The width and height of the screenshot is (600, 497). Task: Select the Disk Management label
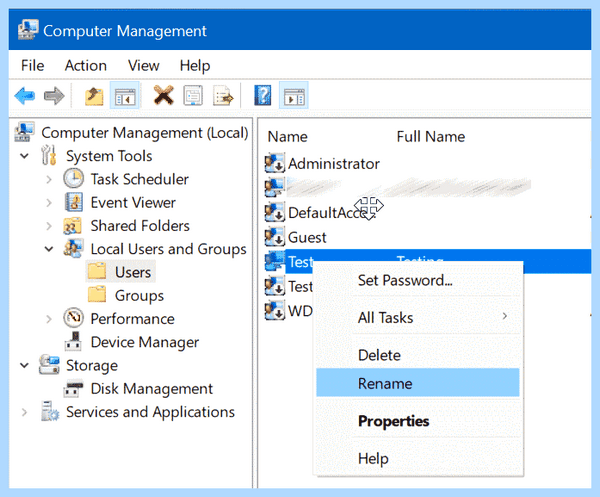[x=152, y=389]
